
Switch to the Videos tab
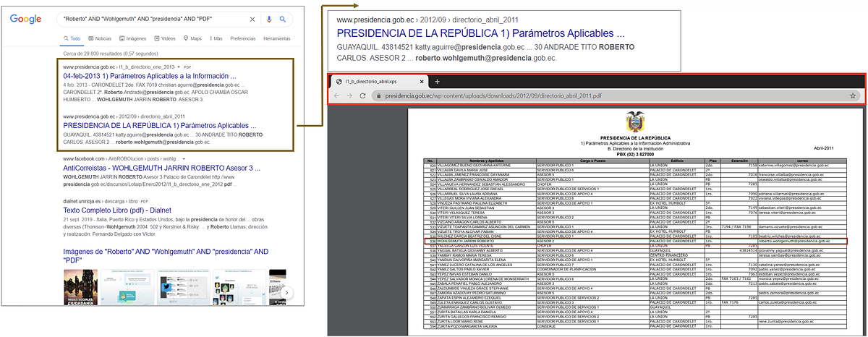[x=165, y=38]
